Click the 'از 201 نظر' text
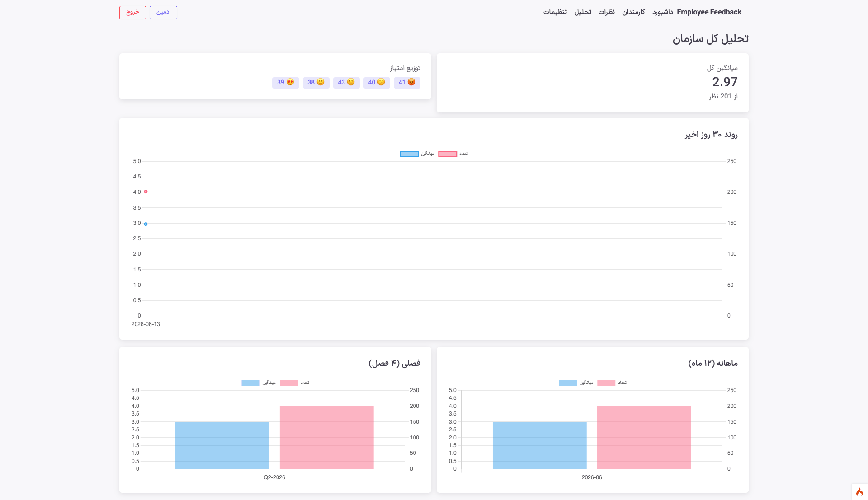The image size is (868, 500). pyautogui.click(x=723, y=96)
